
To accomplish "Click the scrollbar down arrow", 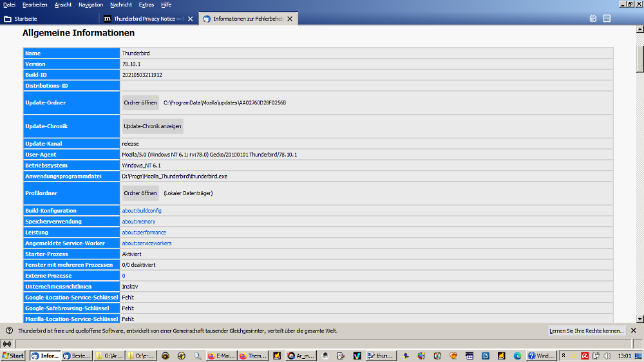I will point(639,318).
